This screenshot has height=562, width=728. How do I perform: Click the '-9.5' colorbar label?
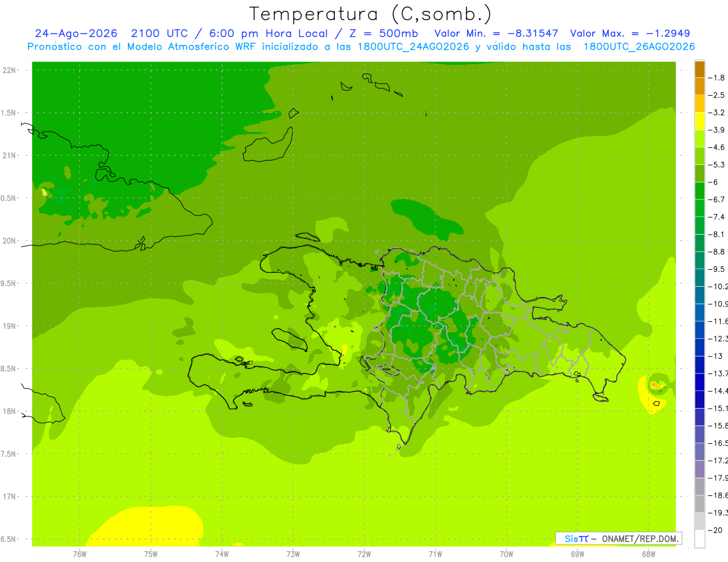717,269
